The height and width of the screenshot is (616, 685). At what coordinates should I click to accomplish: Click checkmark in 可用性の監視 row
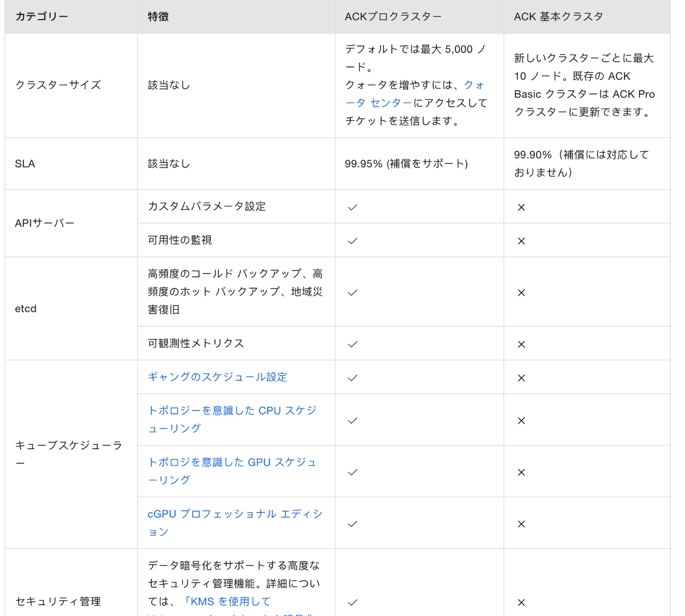click(x=352, y=241)
